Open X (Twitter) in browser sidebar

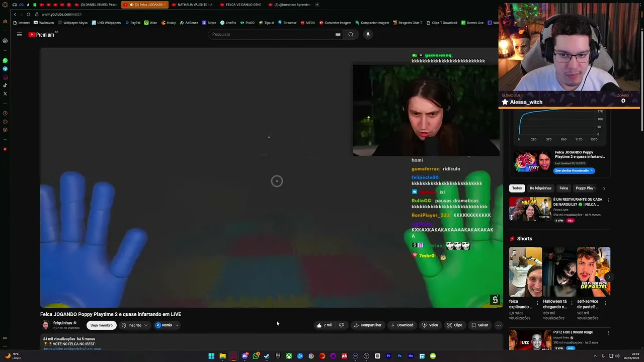5,94
